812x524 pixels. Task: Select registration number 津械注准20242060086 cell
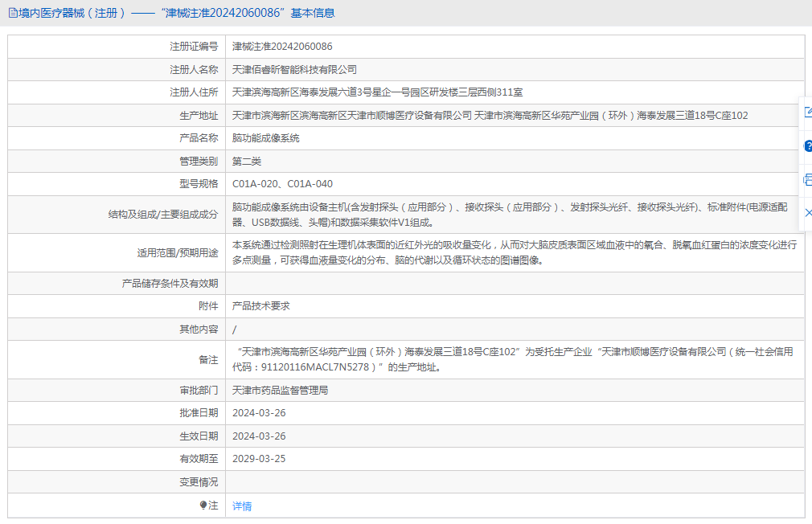(282, 47)
